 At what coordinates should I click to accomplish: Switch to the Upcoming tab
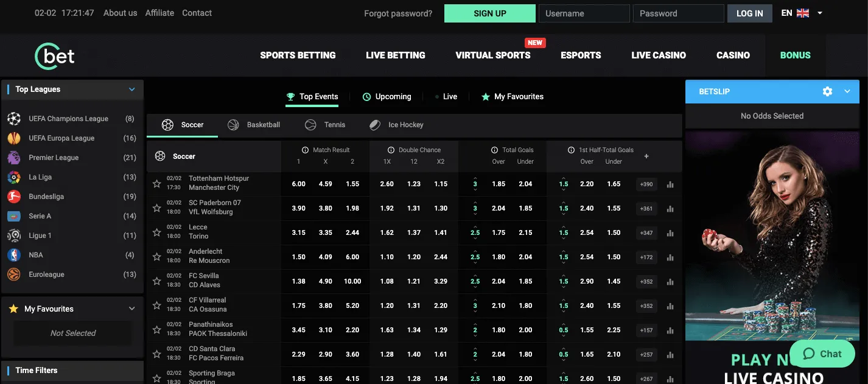(x=387, y=96)
